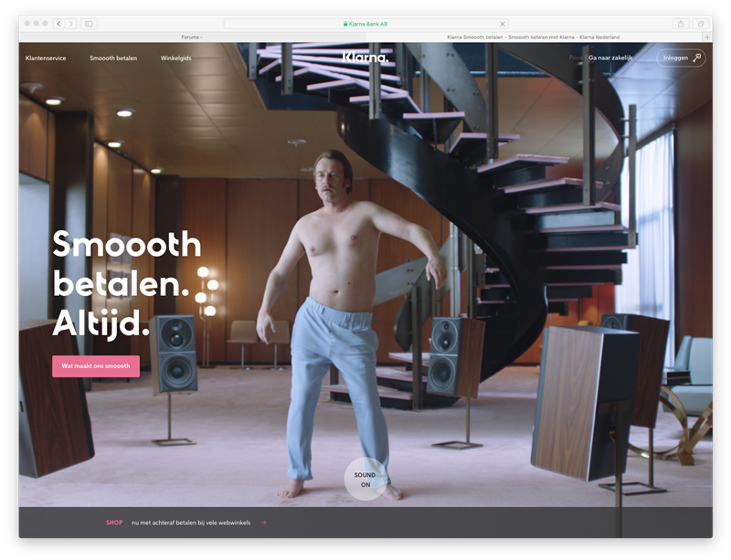Click the Ga naar zakelijk link
Viewport: 731px width, 560px height.
coord(610,58)
